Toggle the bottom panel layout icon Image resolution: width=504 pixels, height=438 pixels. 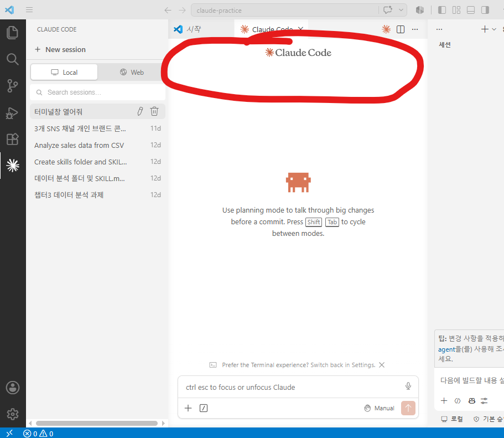coord(471,10)
